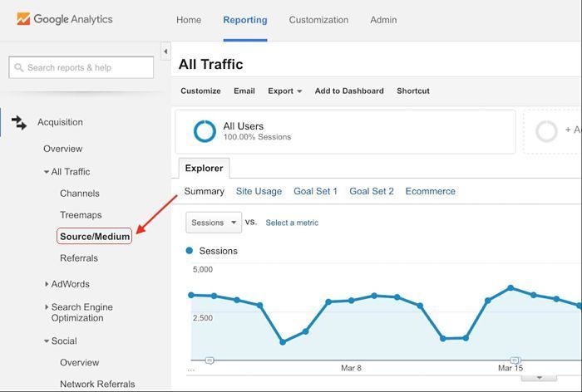Click the Search reports & help field
This screenshot has width=582, height=392.
(x=81, y=67)
